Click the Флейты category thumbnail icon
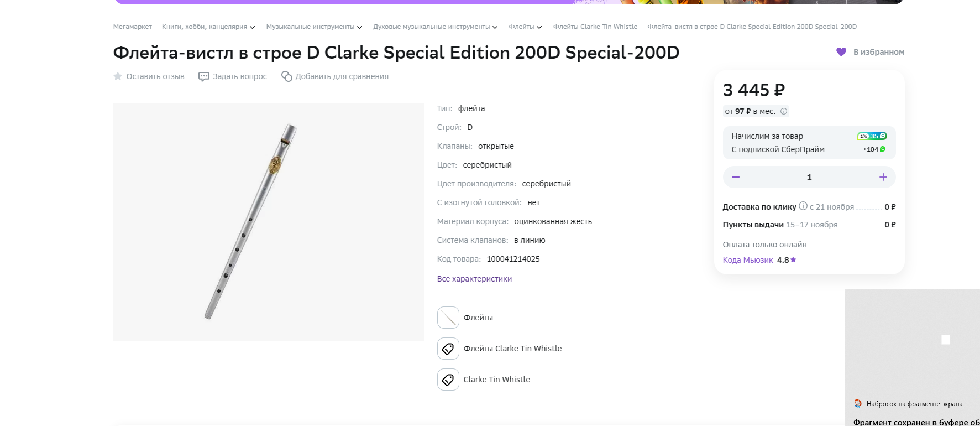The image size is (980, 426). 448,318
